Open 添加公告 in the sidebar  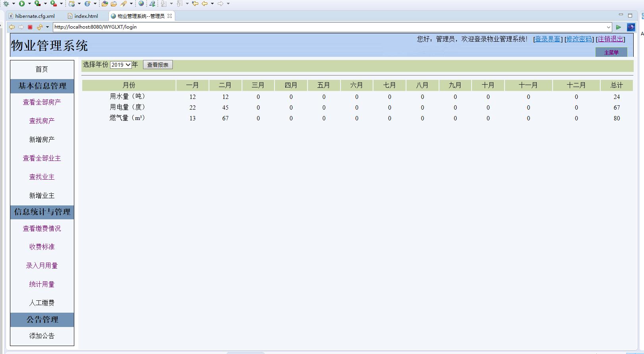coord(42,336)
